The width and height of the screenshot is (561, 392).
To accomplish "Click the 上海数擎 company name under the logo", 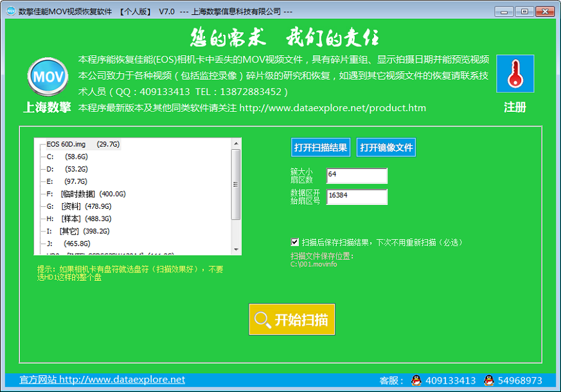I will (47, 107).
